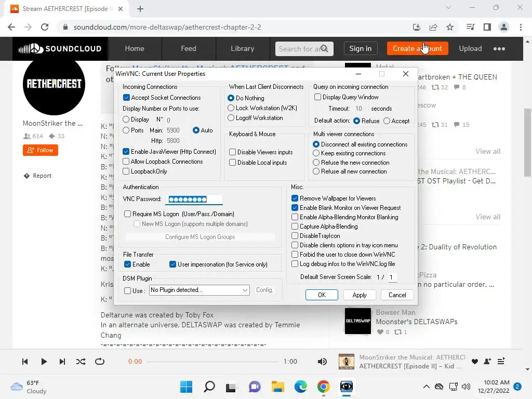Play the current track

coord(44,362)
